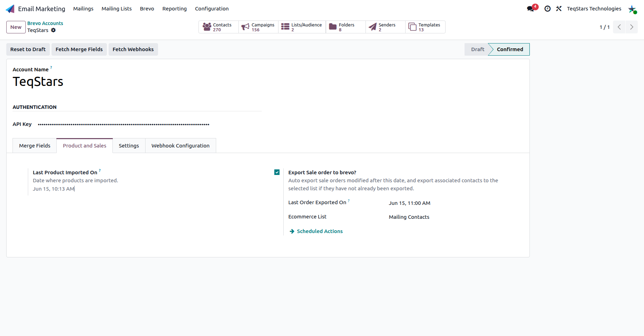Viewport: 644px width, 336px height.
Task: Switch to the Settings tab
Action: 129,146
